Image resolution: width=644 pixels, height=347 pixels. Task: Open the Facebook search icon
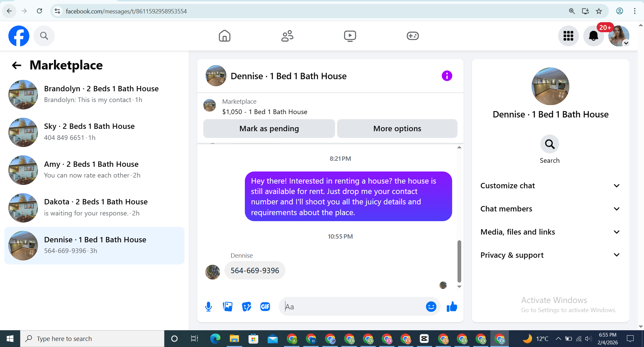click(44, 36)
